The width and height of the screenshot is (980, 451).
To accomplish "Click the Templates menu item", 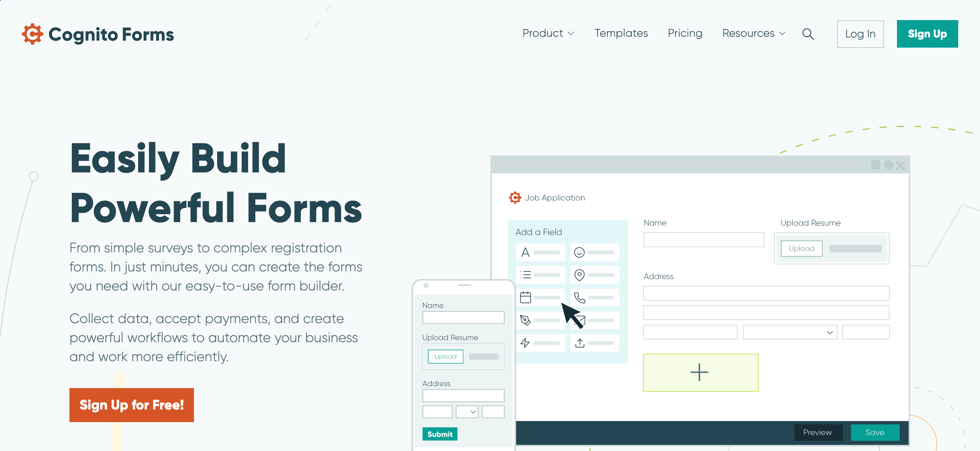I will click(621, 34).
